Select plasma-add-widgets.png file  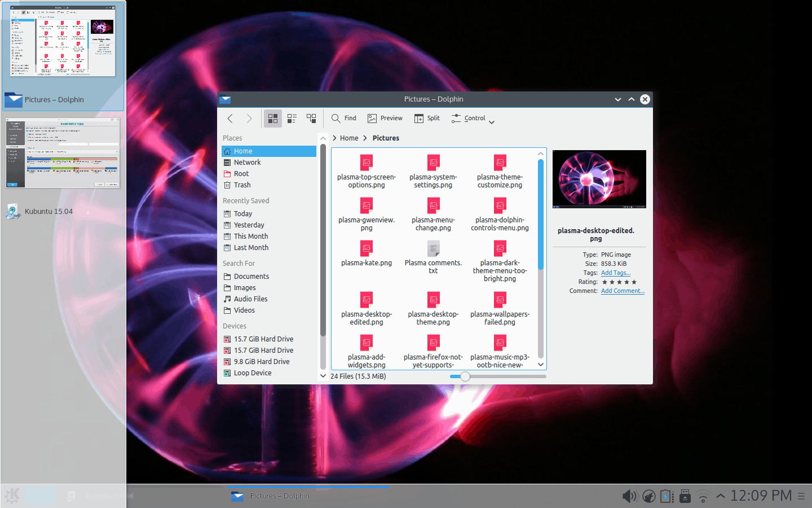point(367,352)
